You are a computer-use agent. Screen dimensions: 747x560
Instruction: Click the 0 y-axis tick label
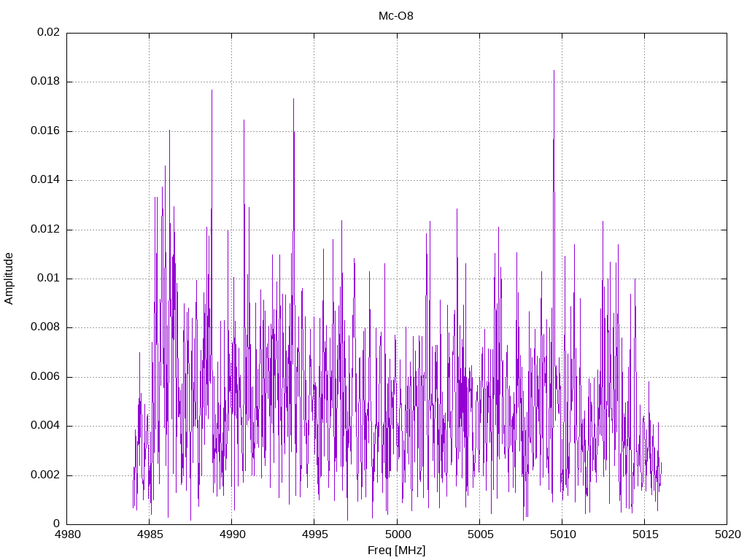[57, 524]
